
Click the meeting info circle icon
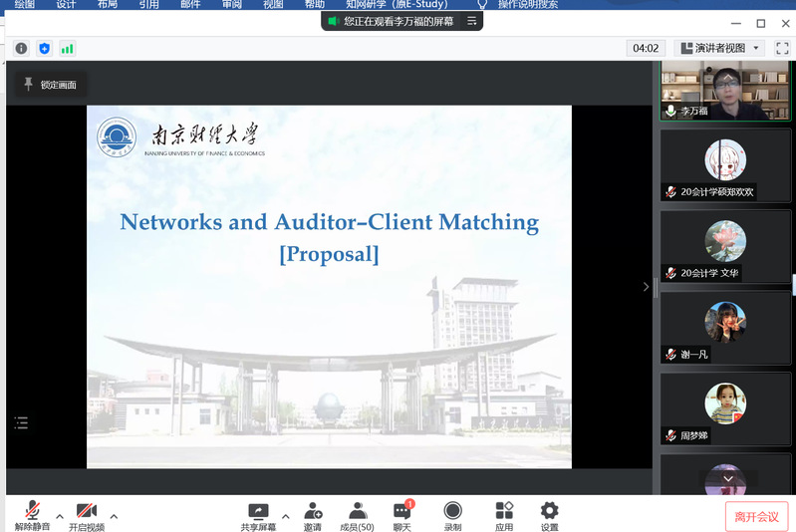click(21, 48)
